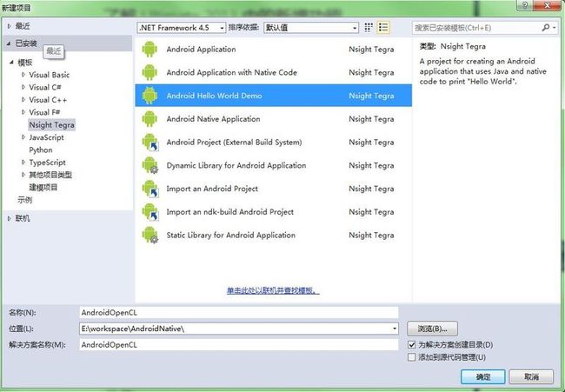Click the search magnifier icon
The height and width of the screenshot is (392, 565).
[x=546, y=28]
